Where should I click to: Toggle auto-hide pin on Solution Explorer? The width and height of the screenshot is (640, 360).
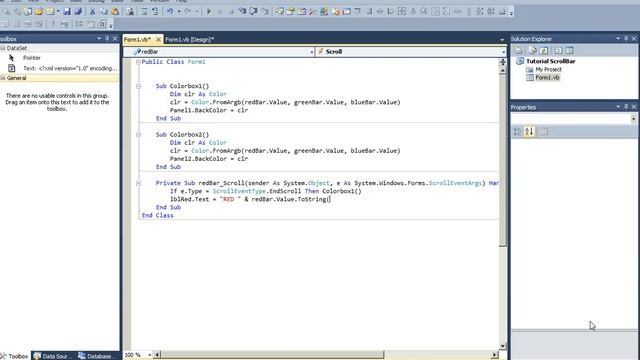(626, 38)
